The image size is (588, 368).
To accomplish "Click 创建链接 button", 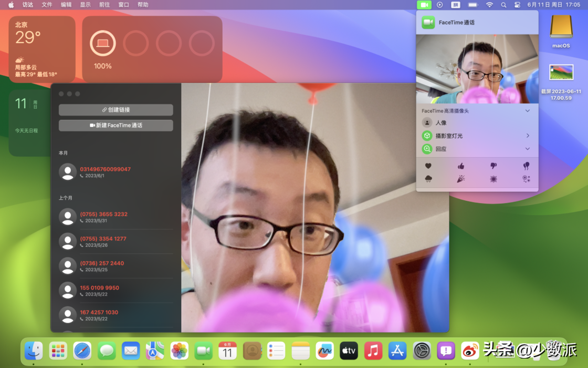I will (116, 110).
